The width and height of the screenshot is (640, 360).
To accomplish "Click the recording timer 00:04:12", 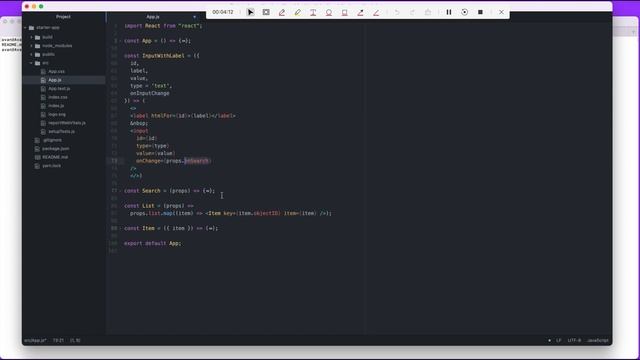I will 223,12.
